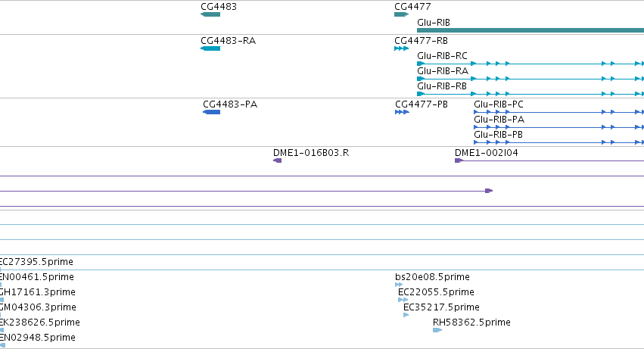This screenshot has width=644, height=349.
Task: Select the EK238626.5prime EST label
Action: [39, 323]
